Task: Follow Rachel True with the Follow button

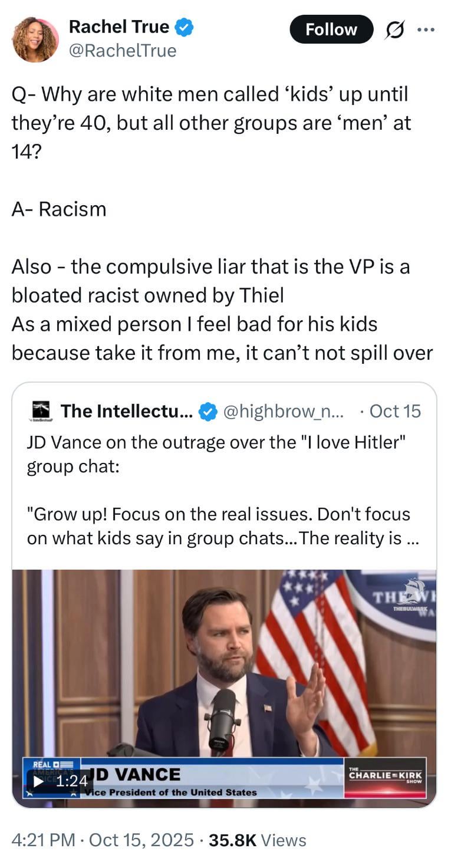Action: tap(331, 29)
